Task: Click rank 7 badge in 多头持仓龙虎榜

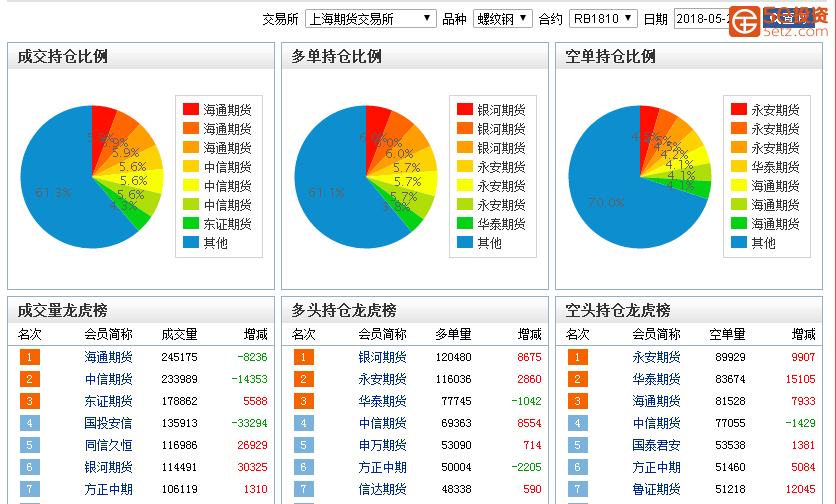Action: tap(304, 489)
